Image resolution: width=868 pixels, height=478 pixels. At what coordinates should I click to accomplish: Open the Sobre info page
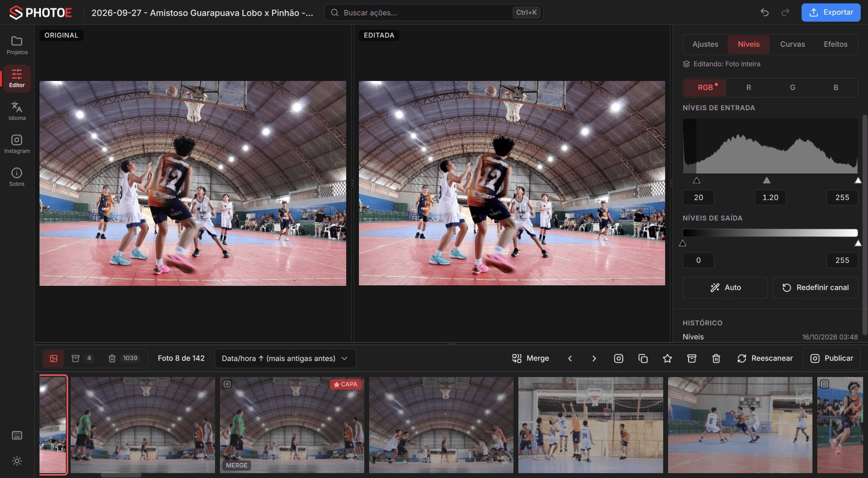coord(17,177)
